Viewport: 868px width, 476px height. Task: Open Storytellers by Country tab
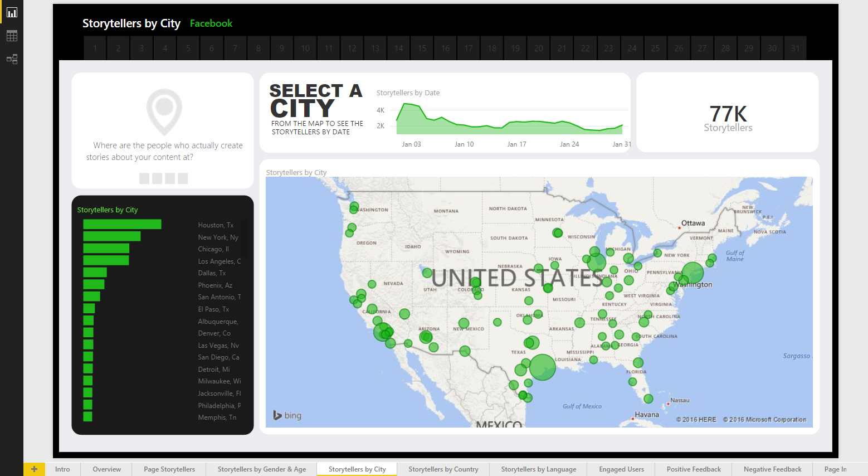[x=443, y=469]
